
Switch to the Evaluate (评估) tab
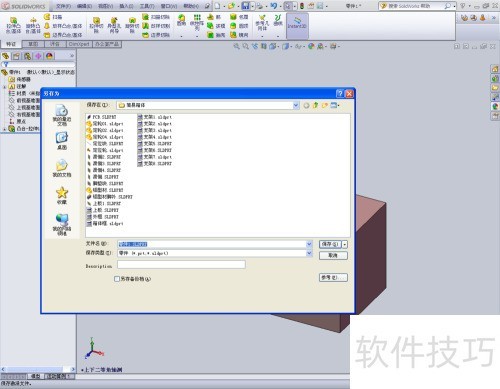(54, 44)
